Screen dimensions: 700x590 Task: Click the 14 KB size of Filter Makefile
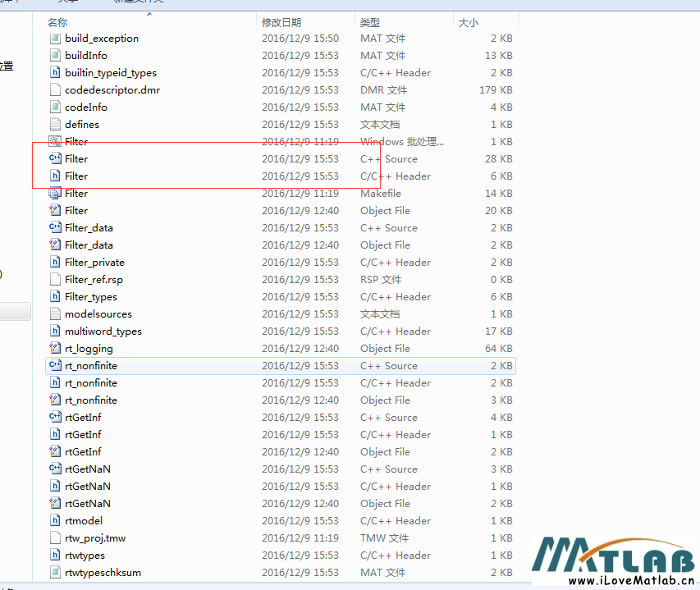(x=499, y=193)
